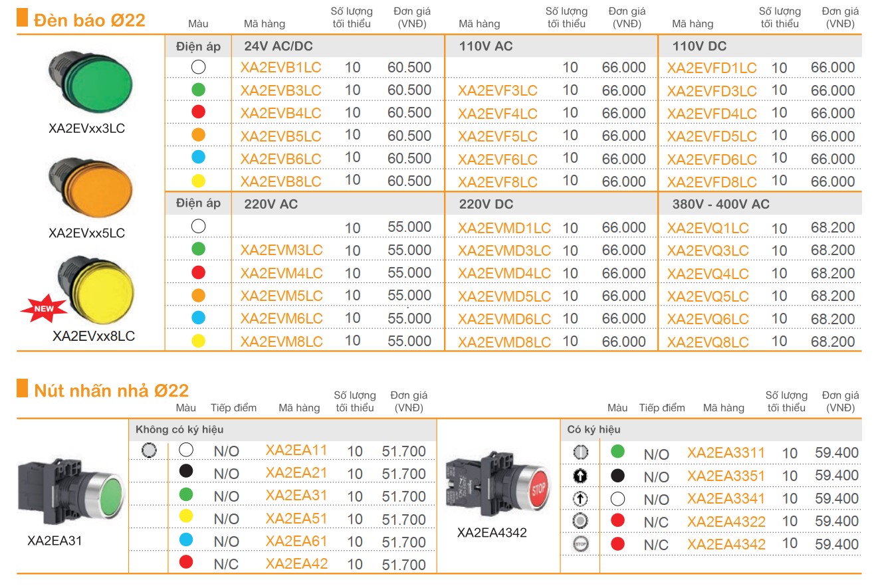Click the black up-arrow symbol beside XA2EA3351
Screen dimensions: 878x588
pos(580,476)
